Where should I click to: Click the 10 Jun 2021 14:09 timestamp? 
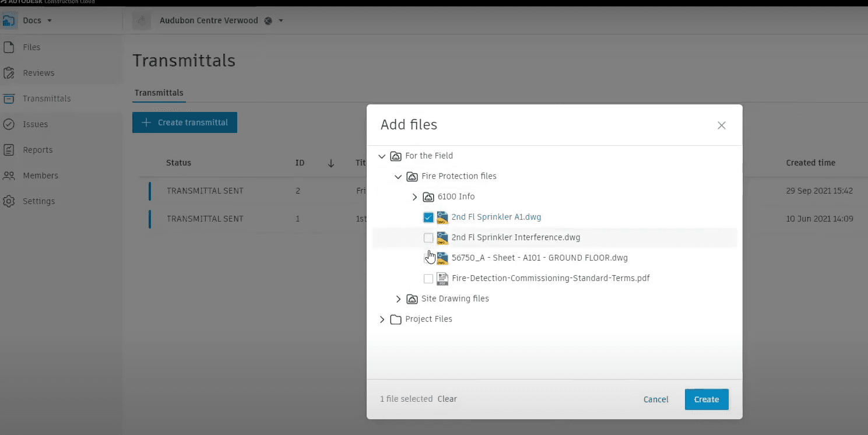point(819,219)
